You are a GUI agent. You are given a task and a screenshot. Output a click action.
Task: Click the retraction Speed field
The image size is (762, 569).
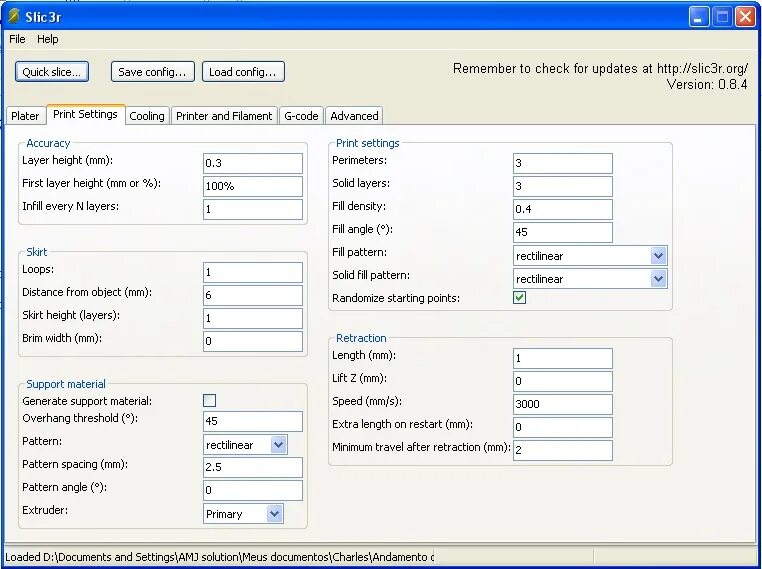point(563,404)
